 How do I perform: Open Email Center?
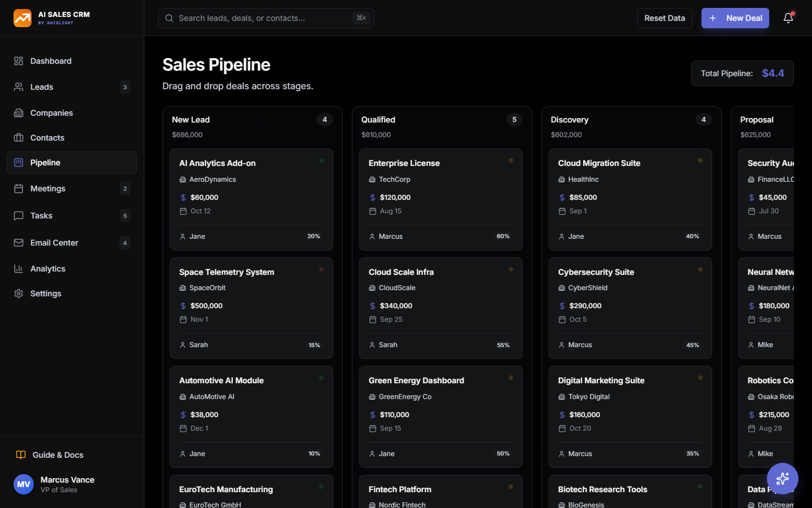point(72,243)
